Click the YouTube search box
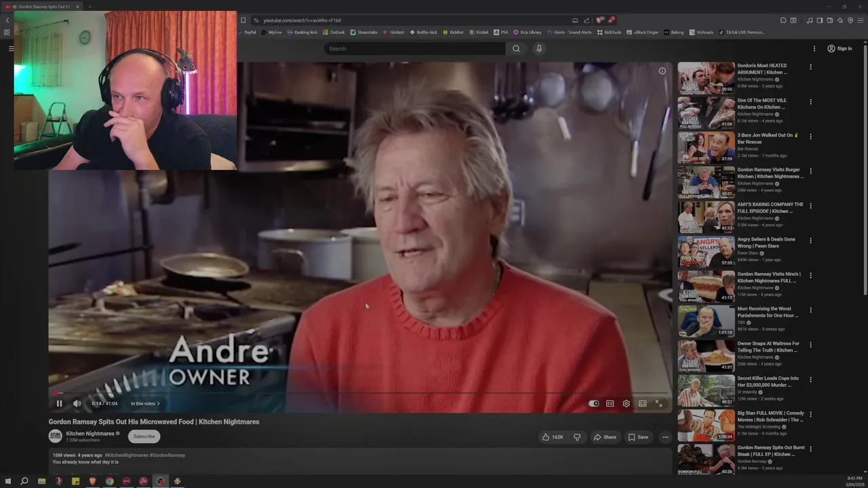Viewport: 868px width, 488px height. (415, 48)
